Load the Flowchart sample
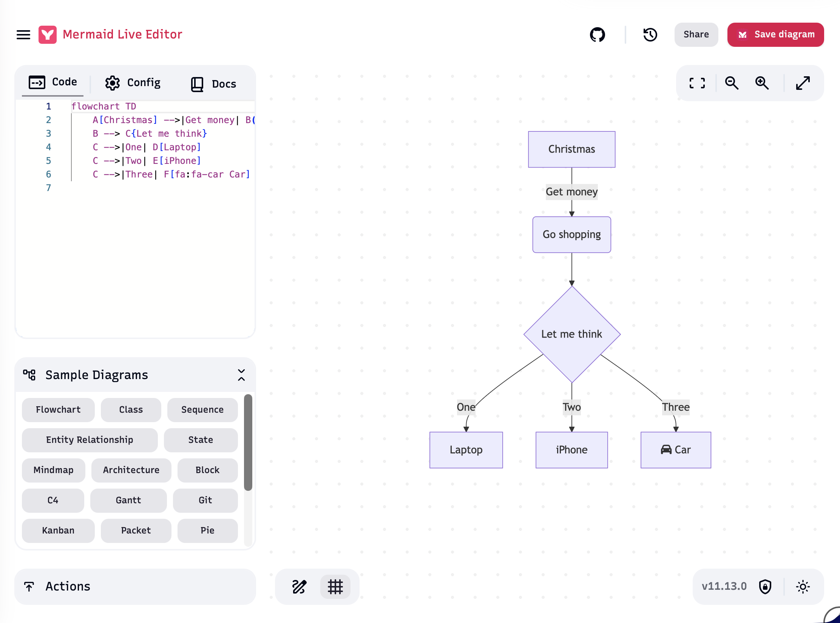The height and width of the screenshot is (623, 840). (58, 410)
